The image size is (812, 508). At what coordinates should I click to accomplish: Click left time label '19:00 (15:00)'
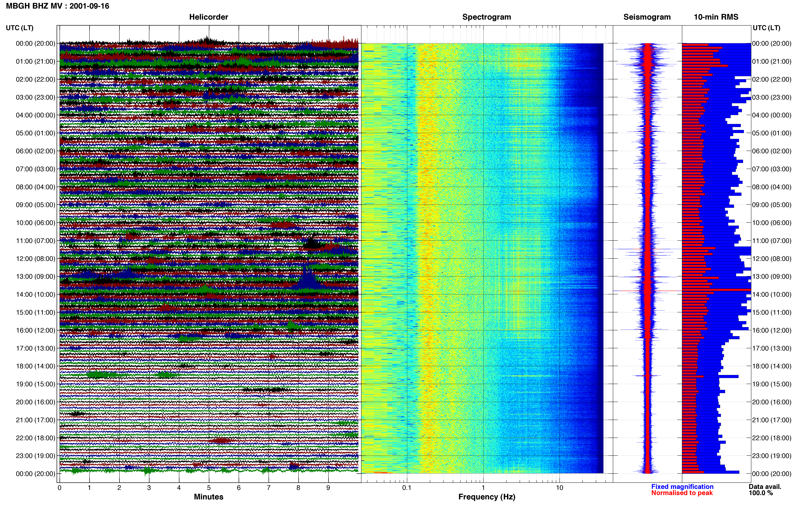pos(35,384)
